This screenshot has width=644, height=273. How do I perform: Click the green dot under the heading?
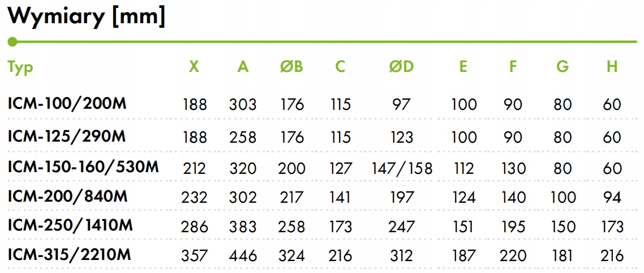(12, 41)
